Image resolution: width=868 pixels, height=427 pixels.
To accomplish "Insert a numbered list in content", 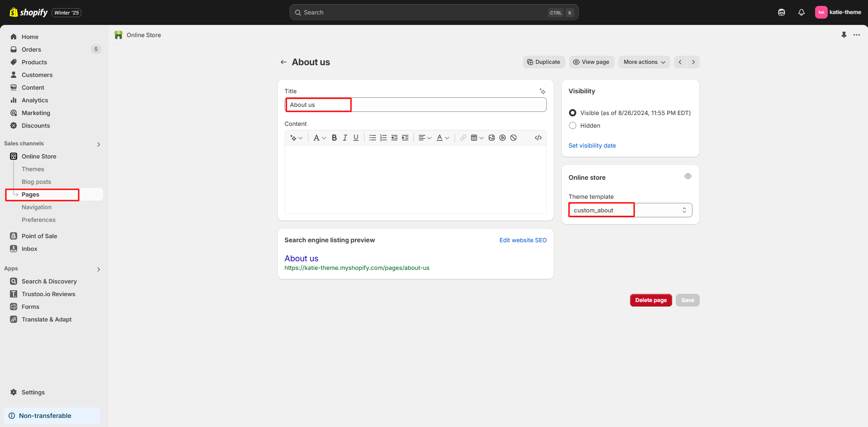I will point(384,138).
